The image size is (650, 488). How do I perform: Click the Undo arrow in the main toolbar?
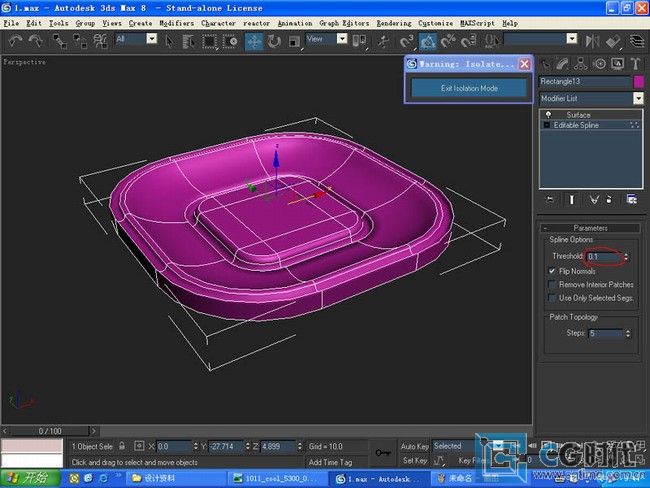tap(15, 41)
